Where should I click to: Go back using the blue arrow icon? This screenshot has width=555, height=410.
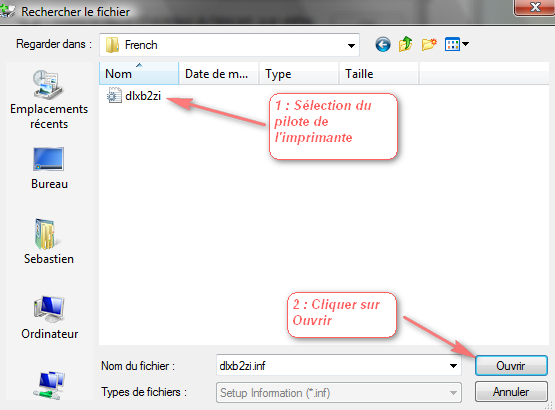click(383, 45)
